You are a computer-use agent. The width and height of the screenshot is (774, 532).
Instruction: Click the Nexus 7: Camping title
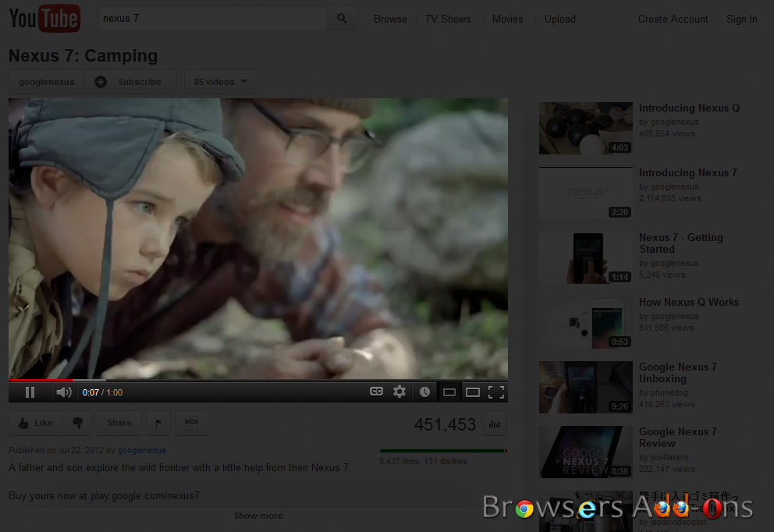pyautogui.click(x=83, y=55)
